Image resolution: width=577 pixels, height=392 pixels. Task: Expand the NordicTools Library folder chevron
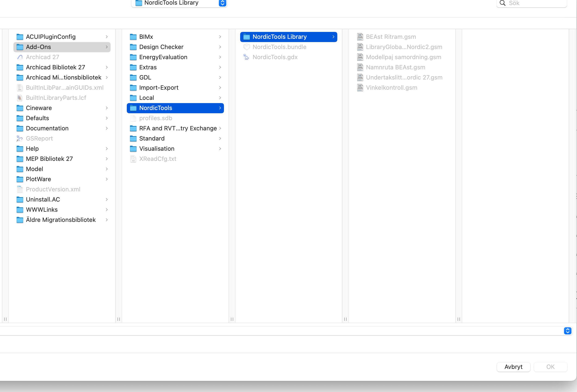point(333,37)
